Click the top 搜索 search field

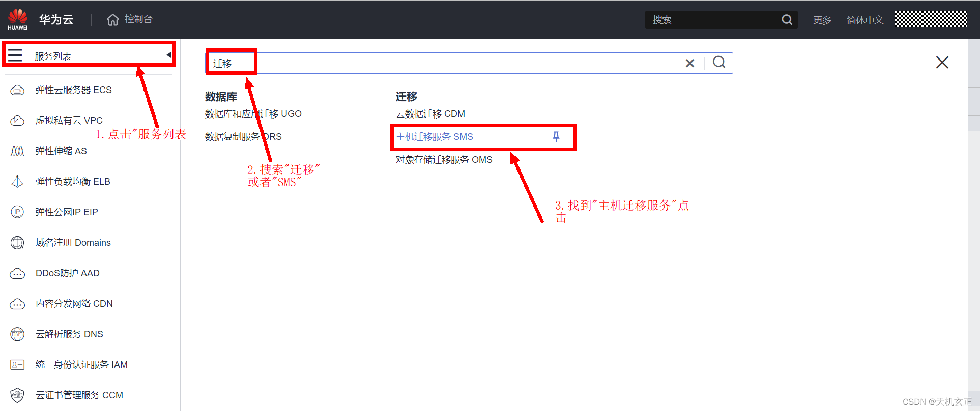point(721,20)
